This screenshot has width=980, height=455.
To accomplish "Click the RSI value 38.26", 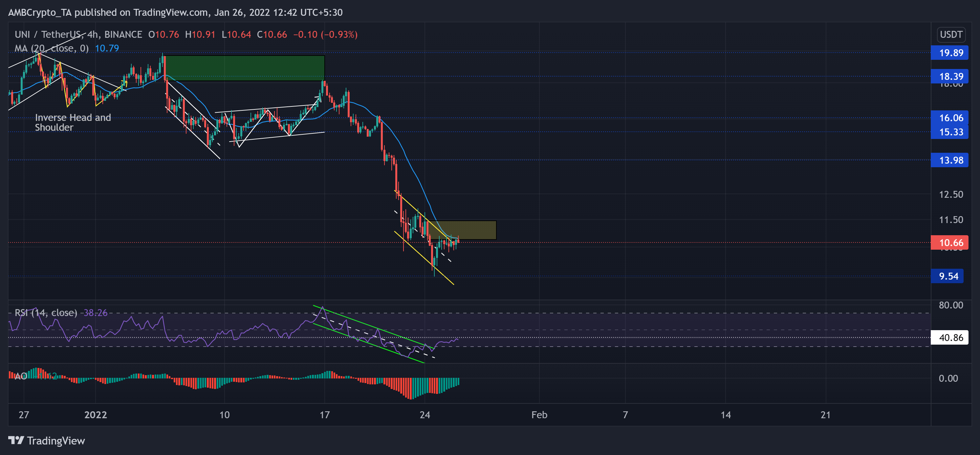I will tap(96, 313).
